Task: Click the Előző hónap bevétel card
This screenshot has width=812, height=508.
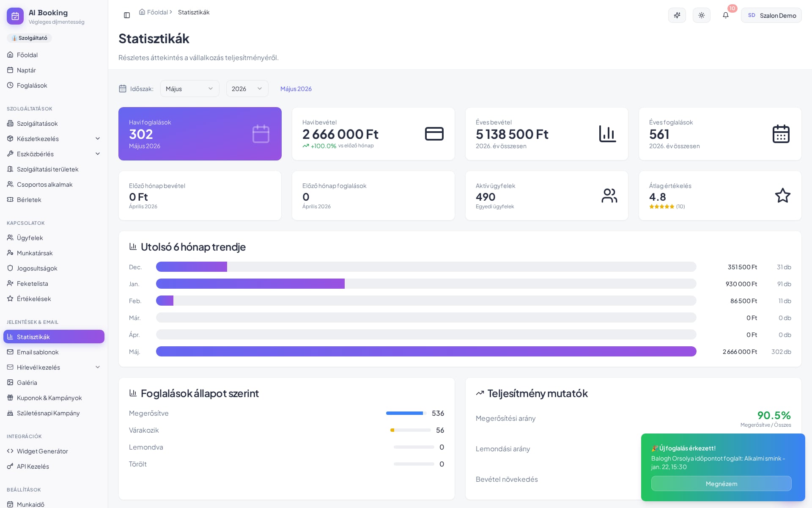Action: tap(200, 196)
